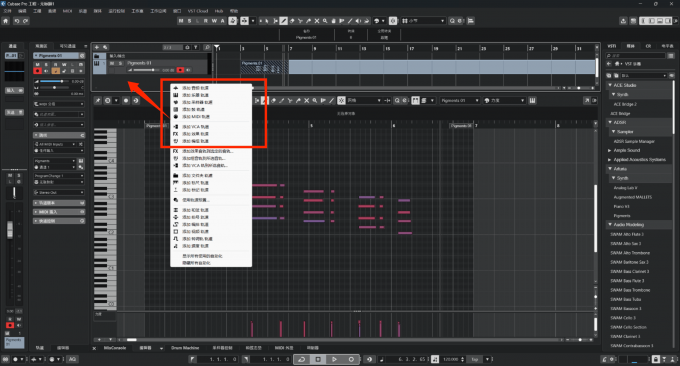This screenshot has height=366, width=680.
Task: Toggle the Snap button in the project toolbar
Action: (393, 21)
